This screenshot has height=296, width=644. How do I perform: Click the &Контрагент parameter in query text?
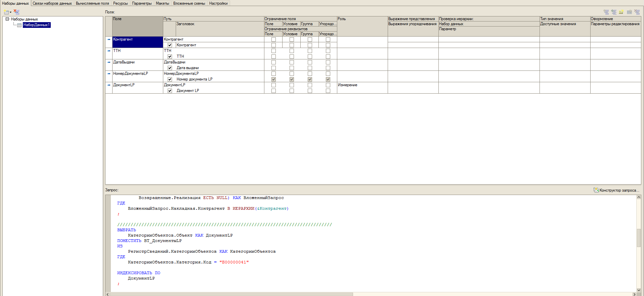coord(271,208)
